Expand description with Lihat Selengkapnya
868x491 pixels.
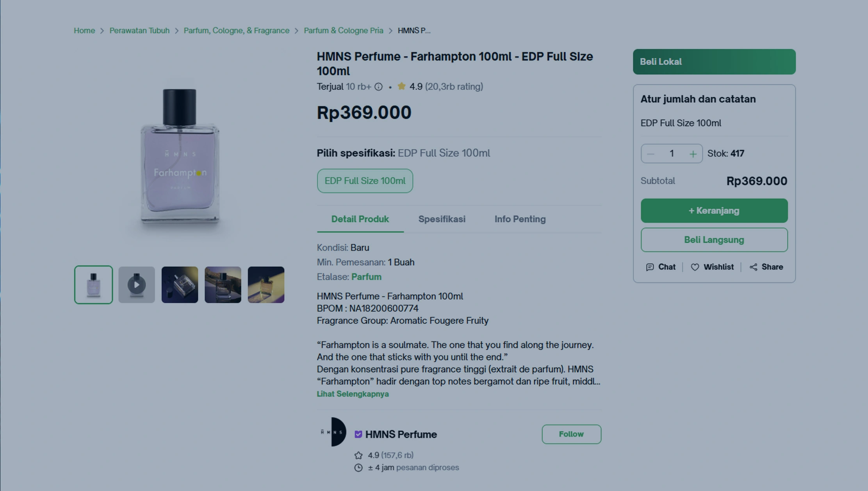(x=353, y=394)
